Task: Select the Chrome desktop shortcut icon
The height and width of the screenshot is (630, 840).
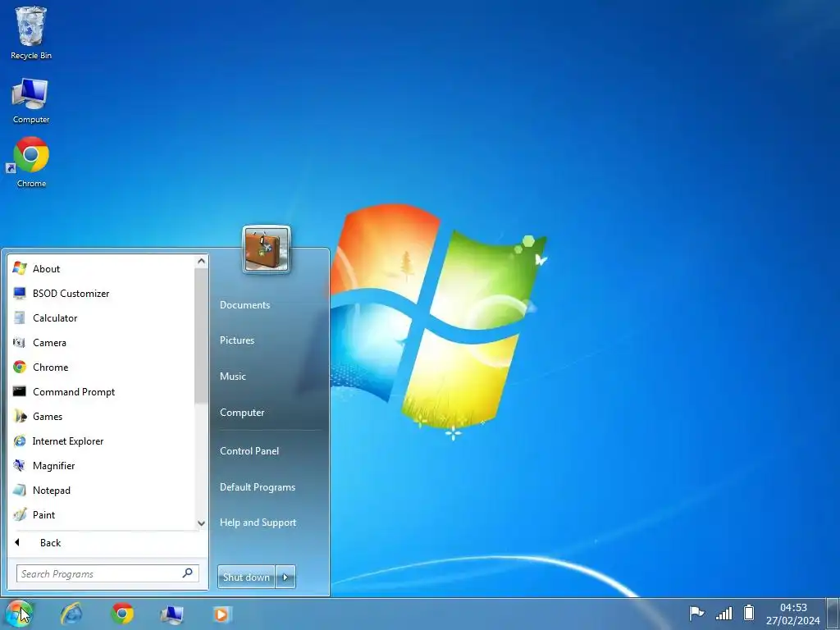Action: pyautogui.click(x=30, y=162)
